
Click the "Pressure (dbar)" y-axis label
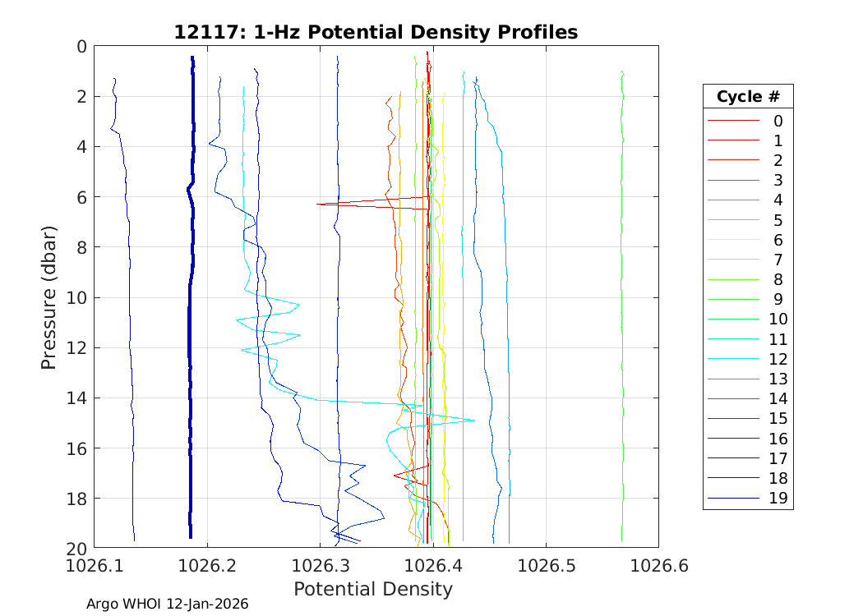click(49, 297)
